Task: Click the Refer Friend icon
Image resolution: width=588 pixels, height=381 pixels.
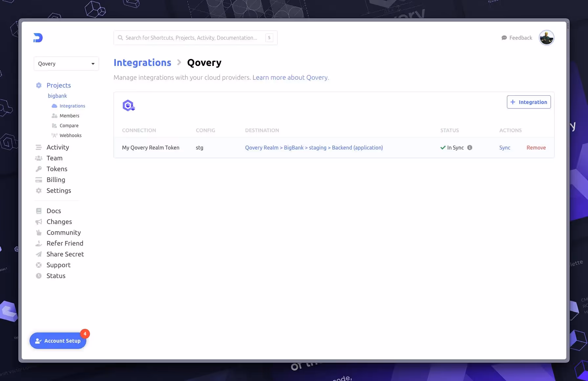Action: pos(39,243)
